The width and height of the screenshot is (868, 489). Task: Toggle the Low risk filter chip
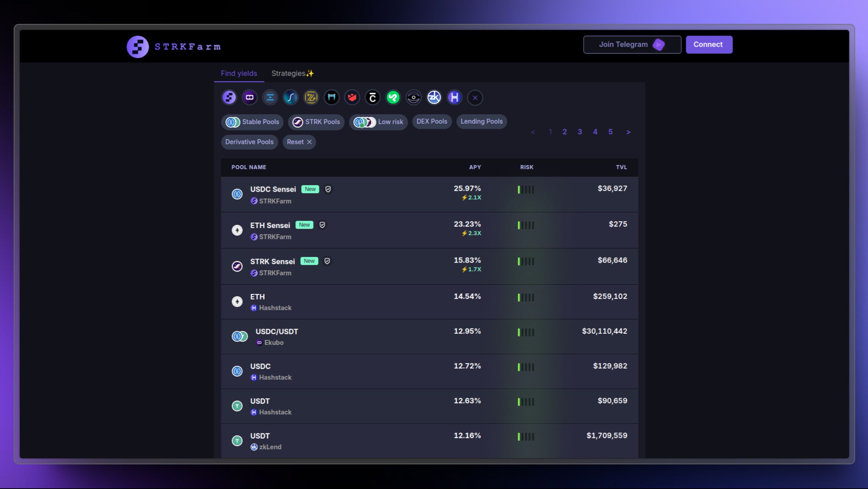click(378, 122)
